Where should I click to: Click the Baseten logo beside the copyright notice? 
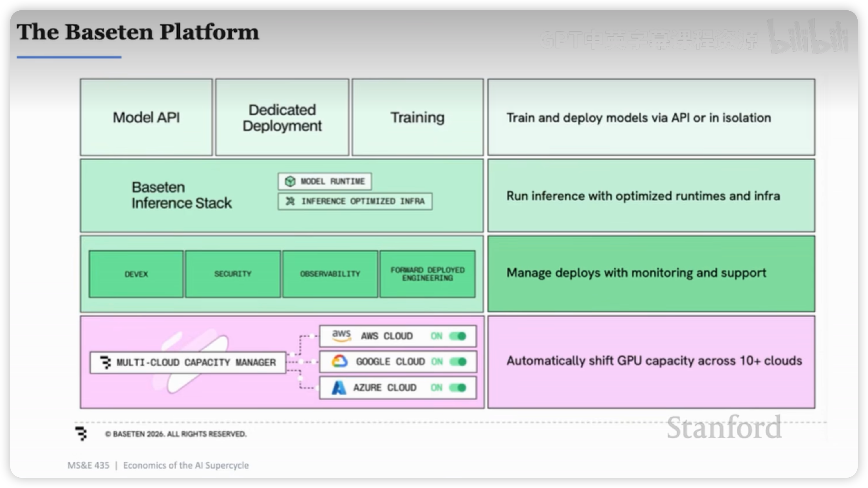pos(81,433)
